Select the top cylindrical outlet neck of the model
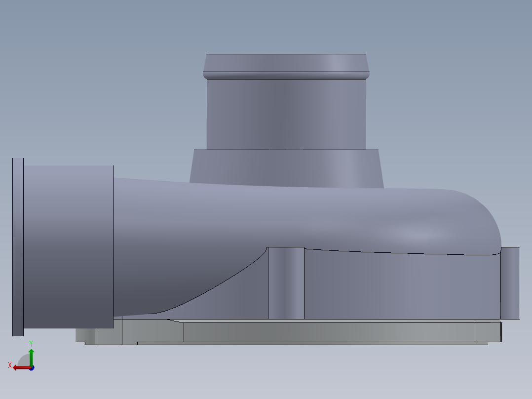The height and width of the screenshot is (399, 532). (x=286, y=115)
